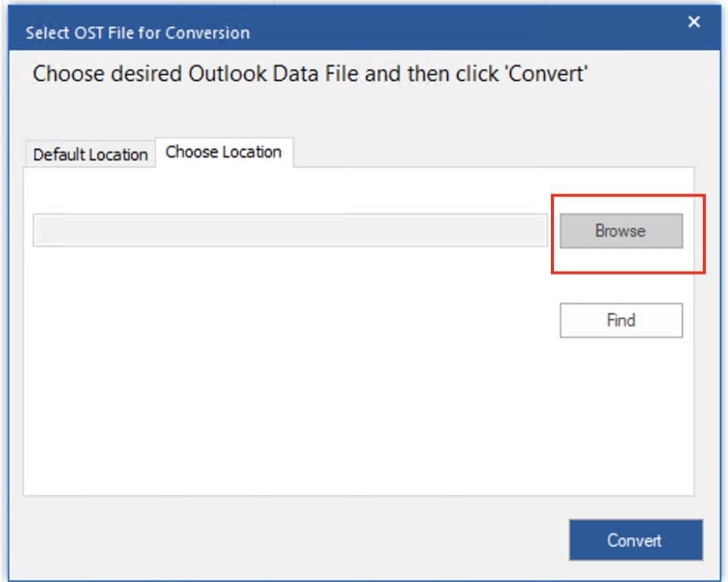Click the blank space between Browse and Find
The width and height of the screenshot is (728, 582).
[621, 287]
